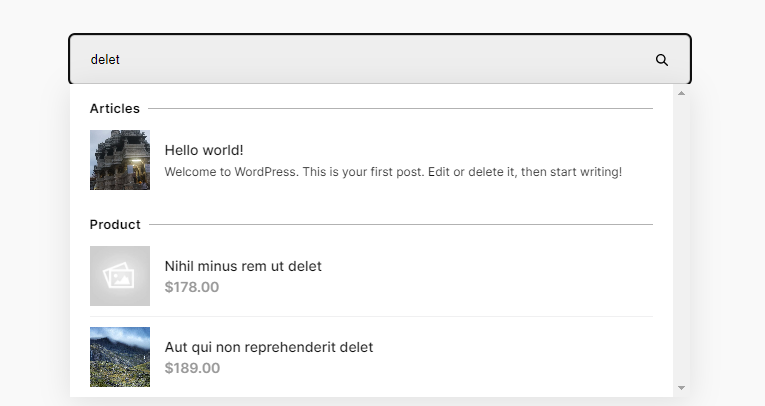This screenshot has width=765, height=406.
Task: Click the scrollbar down arrow
Action: coord(682,388)
